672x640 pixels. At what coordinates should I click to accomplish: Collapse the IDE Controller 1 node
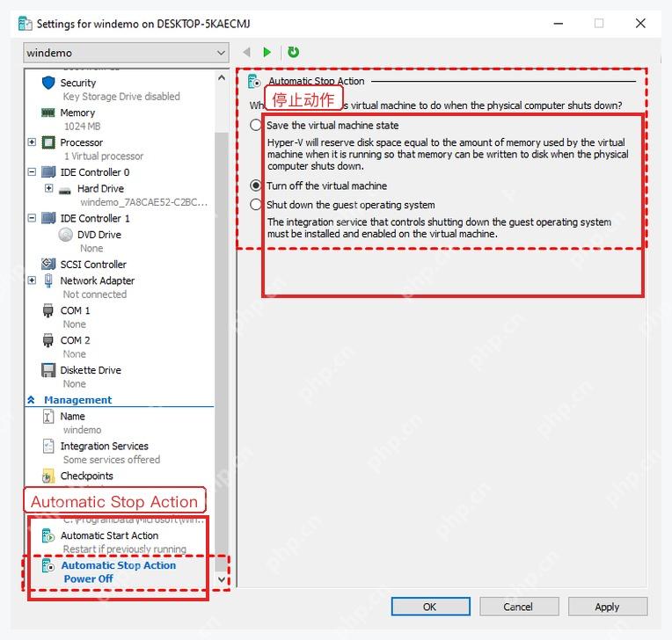32,218
